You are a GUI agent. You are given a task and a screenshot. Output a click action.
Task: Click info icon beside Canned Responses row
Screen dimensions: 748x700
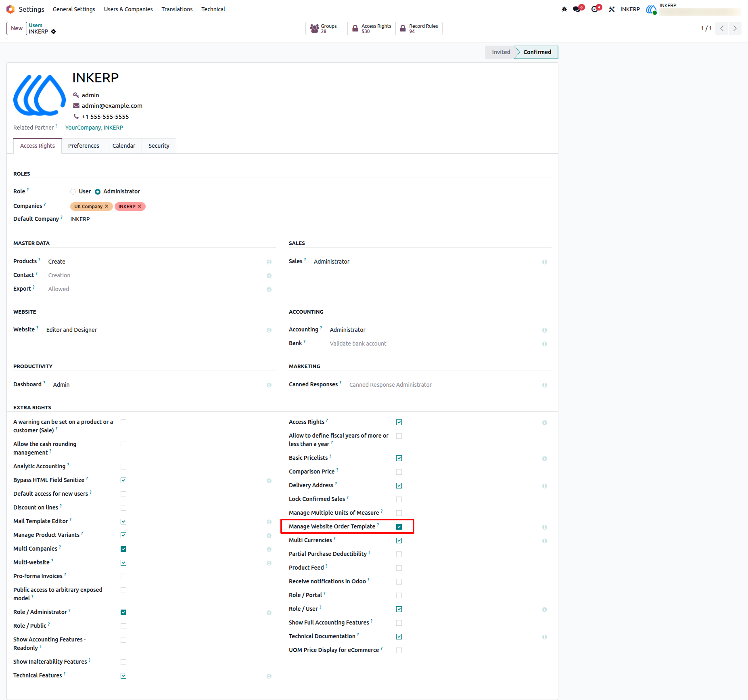coord(545,385)
